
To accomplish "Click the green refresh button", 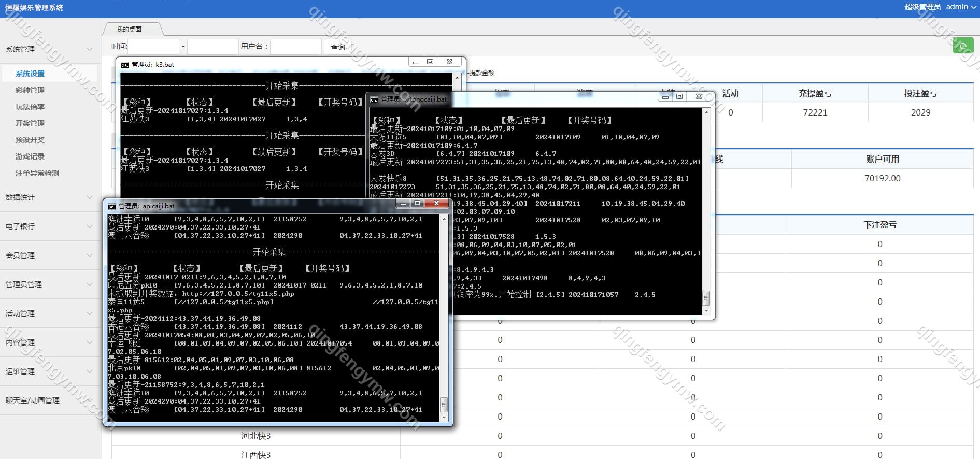I will pos(962,46).
